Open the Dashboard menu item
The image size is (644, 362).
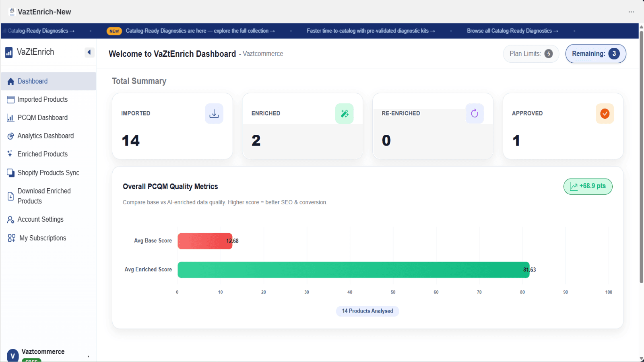[x=48, y=81]
